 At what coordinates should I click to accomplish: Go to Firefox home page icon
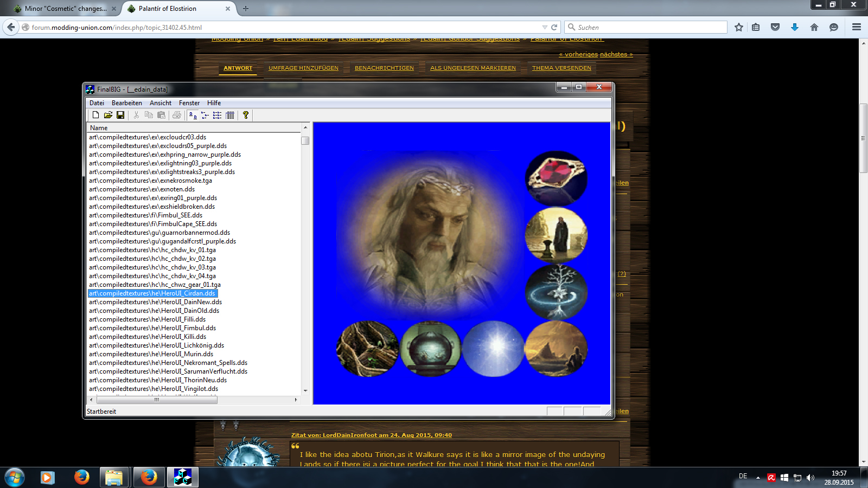click(814, 27)
